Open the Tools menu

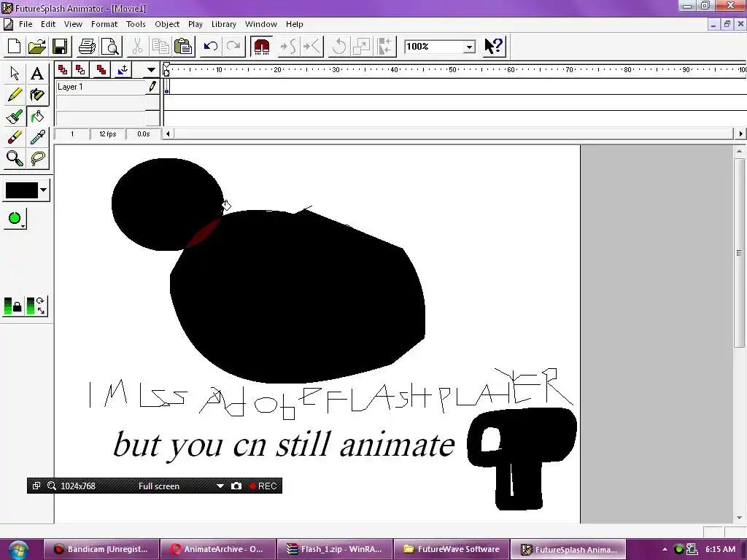[136, 24]
